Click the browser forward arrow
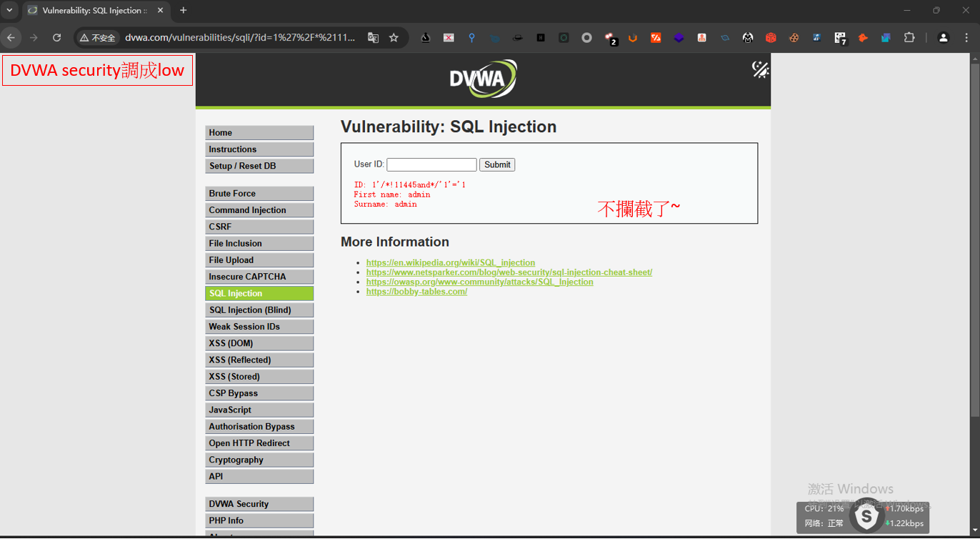Image resolution: width=980 pixels, height=539 pixels. click(x=34, y=38)
